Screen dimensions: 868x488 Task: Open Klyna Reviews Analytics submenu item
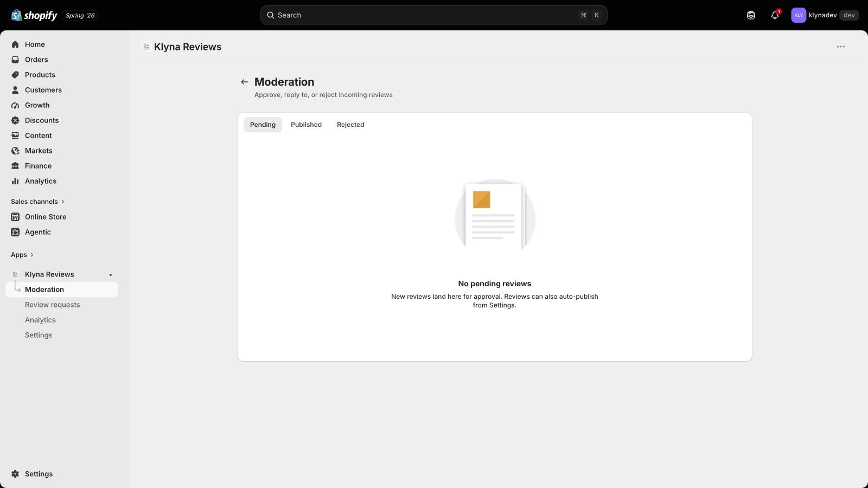(x=40, y=320)
